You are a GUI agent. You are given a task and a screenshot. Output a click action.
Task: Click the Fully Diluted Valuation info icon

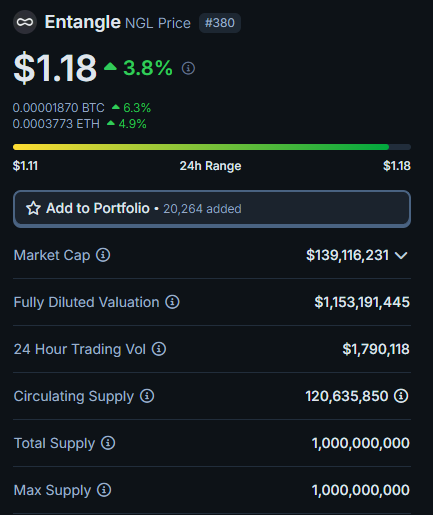point(172,302)
